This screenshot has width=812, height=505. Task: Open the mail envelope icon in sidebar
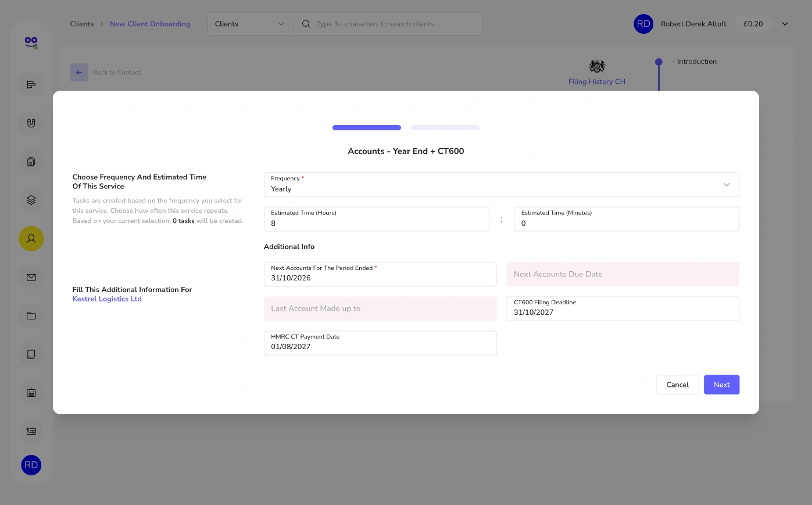point(31,277)
